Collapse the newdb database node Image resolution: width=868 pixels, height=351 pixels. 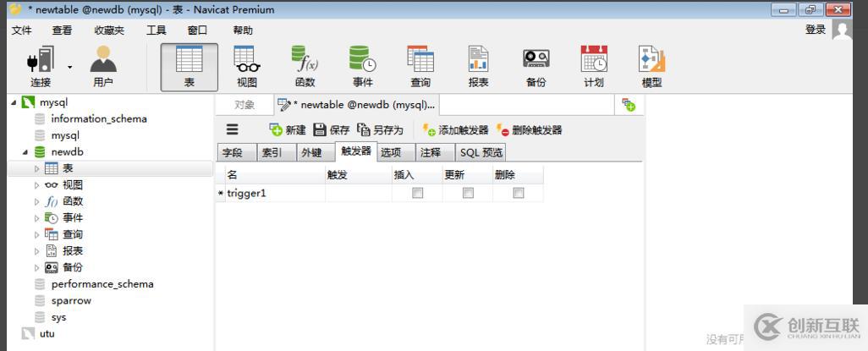tap(25, 151)
